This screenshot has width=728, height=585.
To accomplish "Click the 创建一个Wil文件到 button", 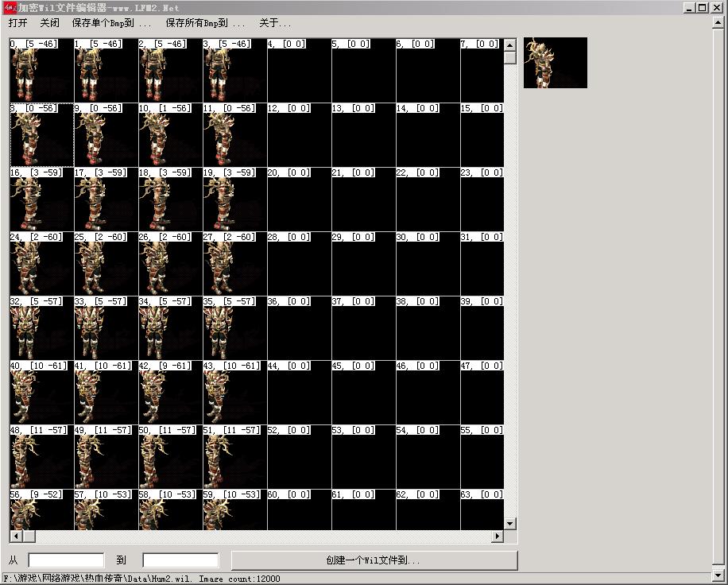I will click(x=374, y=560).
